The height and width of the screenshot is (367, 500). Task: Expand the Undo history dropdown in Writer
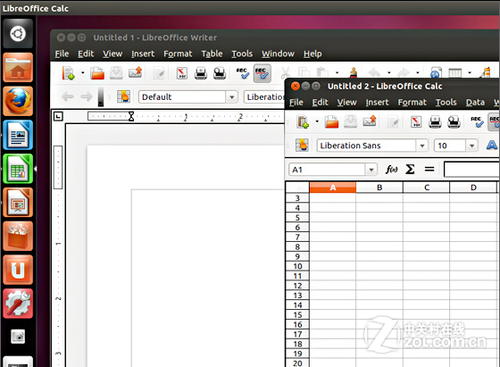(389, 72)
